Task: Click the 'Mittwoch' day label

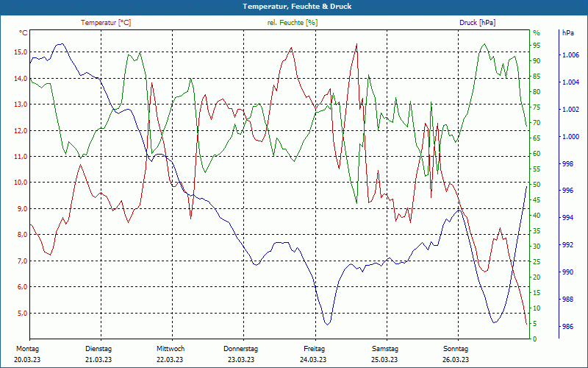Action: pyautogui.click(x=171, y=349)
